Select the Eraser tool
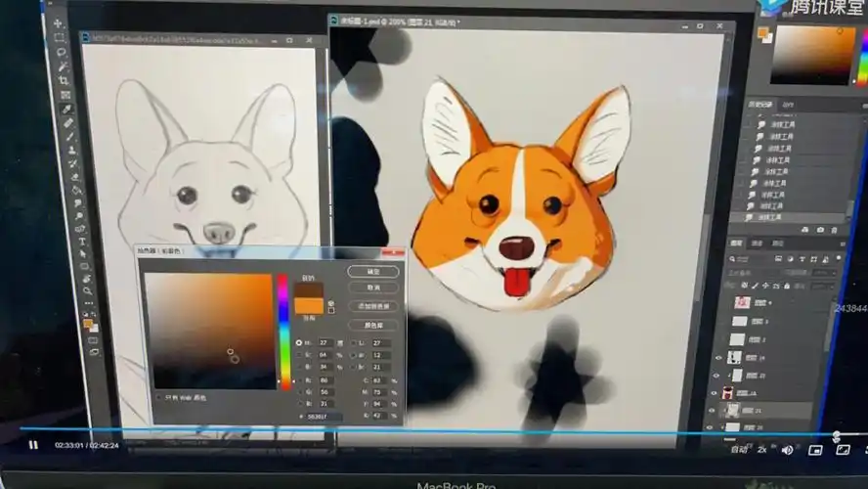The height and width of the screenshot is (489, 868). click(x=74, y=177)
